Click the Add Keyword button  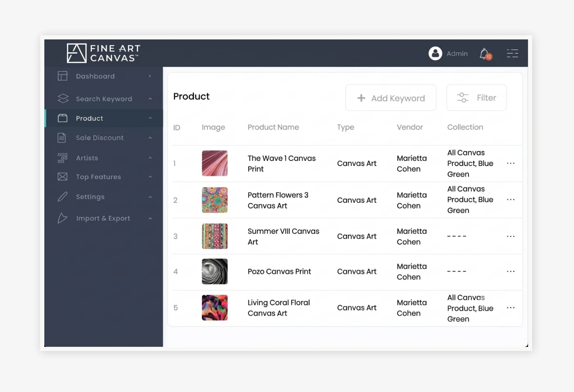391,98
